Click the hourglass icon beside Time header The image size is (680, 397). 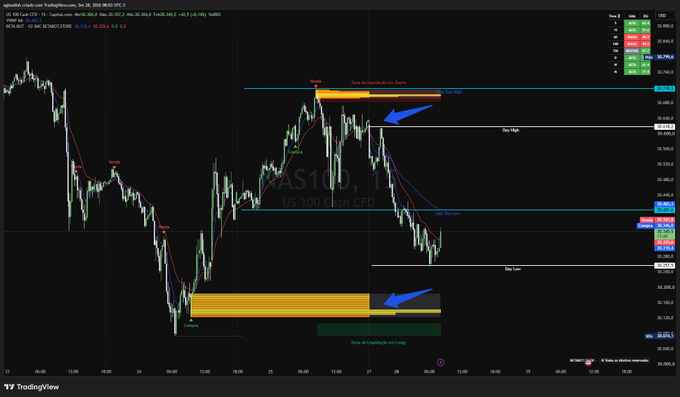click(x=619, y=16)
